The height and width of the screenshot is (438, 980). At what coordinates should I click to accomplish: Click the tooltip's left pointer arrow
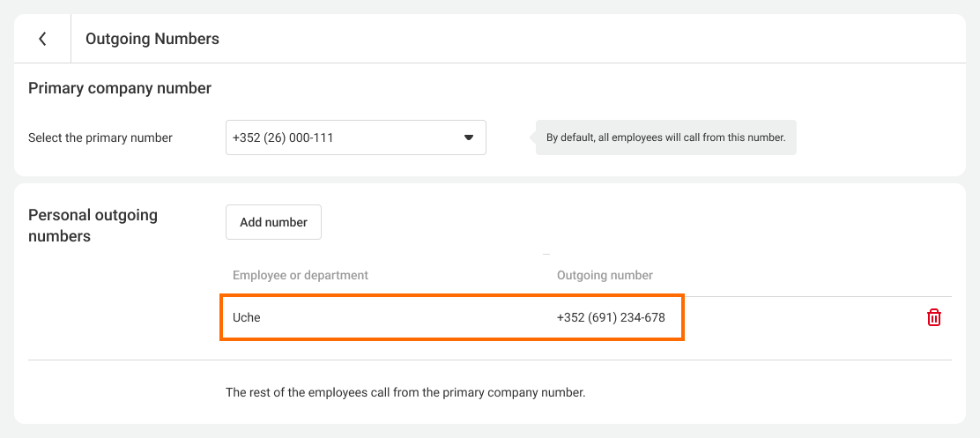(532, 137)
